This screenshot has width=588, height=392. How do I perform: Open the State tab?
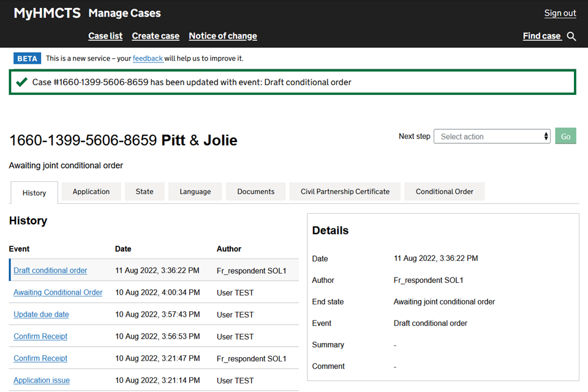(x=145, y=192)
